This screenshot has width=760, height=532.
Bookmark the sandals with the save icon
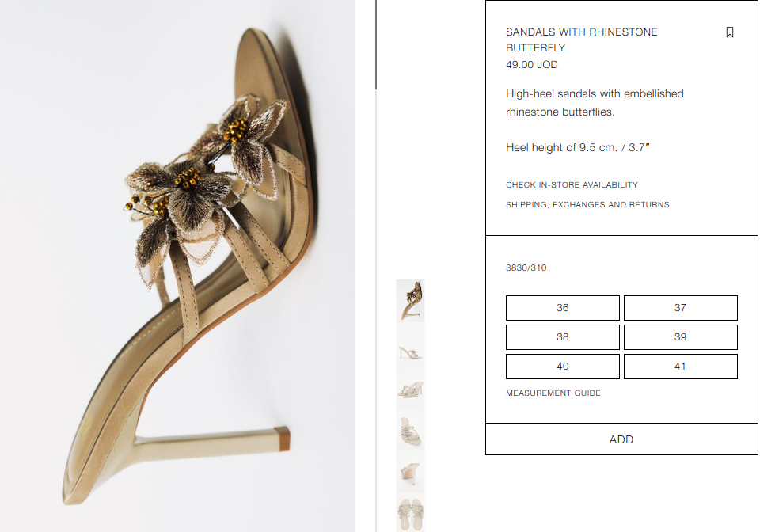coord(729,32)
